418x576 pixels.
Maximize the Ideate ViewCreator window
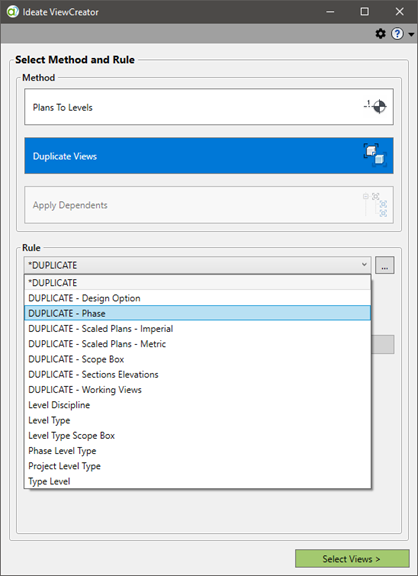pos(364,12)
